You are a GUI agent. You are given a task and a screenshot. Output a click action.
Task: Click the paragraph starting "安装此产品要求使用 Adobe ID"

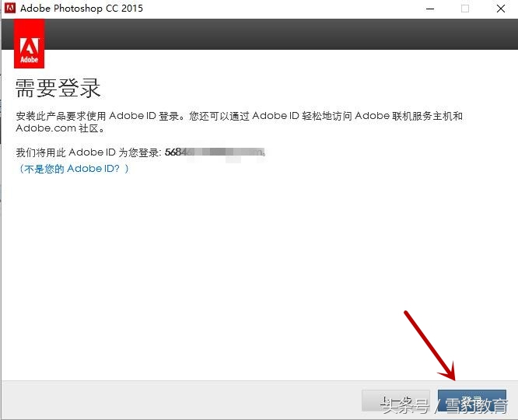pos(240,122)
